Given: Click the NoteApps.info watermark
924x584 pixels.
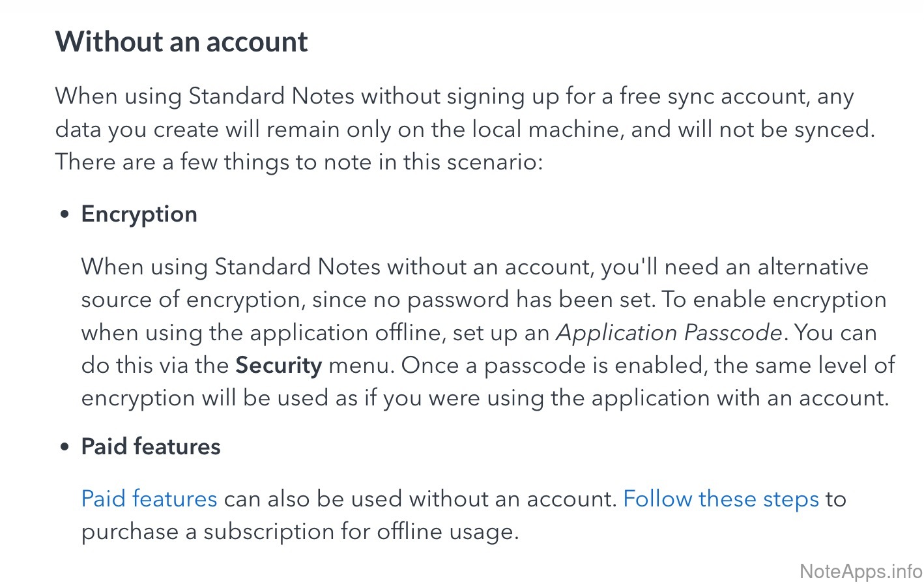Looking at the screenshot, I should tap(860, 572).
